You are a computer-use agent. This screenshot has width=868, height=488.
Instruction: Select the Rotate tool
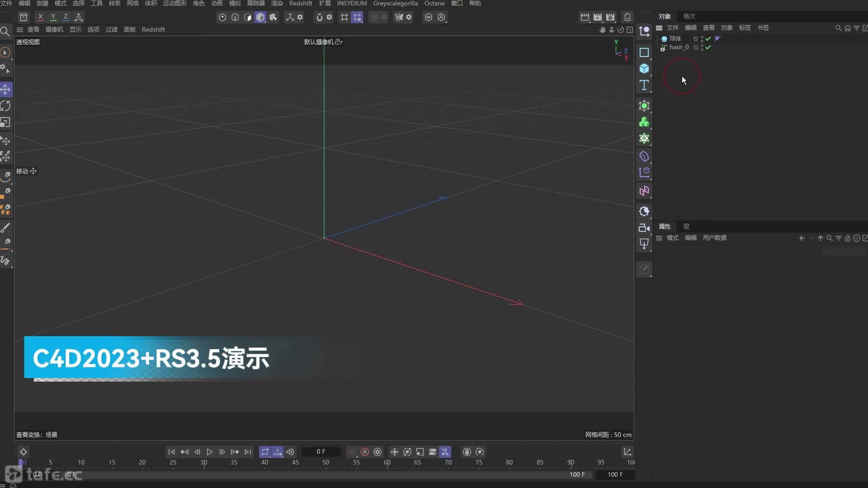click(x=5, y=106)
